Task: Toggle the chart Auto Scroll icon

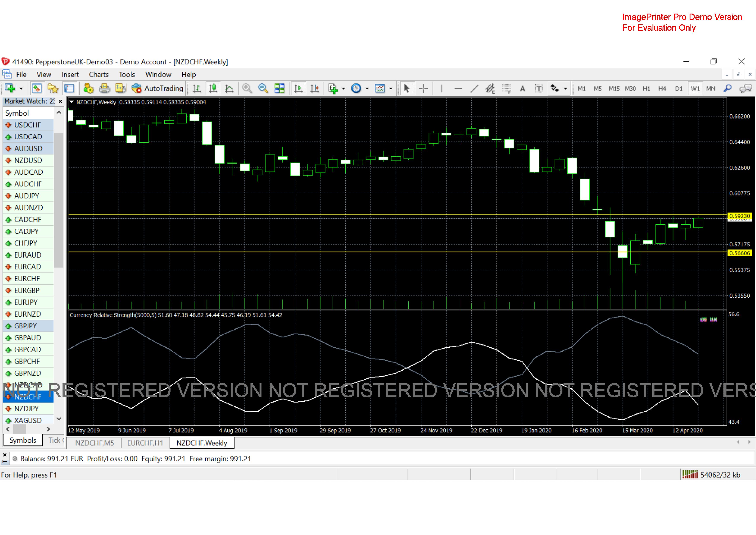Action: pyautogui.click(x=299, y=88)
